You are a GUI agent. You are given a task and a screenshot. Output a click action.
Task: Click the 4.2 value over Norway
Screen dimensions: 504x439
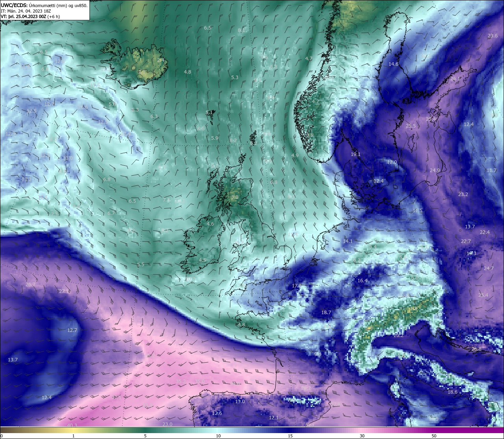point(315,102)
